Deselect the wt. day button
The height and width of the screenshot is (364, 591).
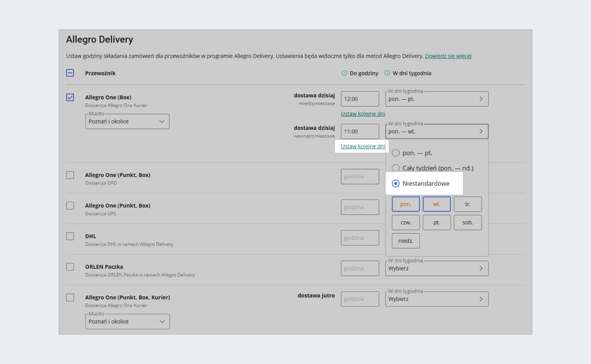(x=437, y=204)
